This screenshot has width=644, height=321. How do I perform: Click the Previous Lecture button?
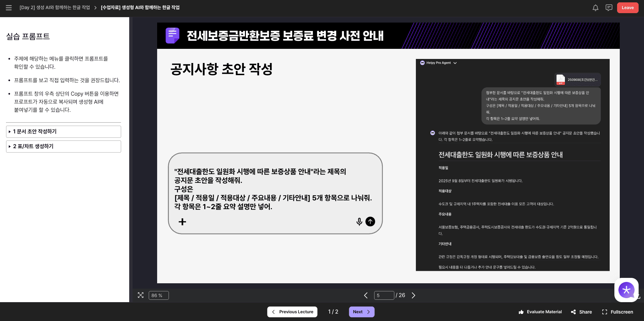coord(292,312)
